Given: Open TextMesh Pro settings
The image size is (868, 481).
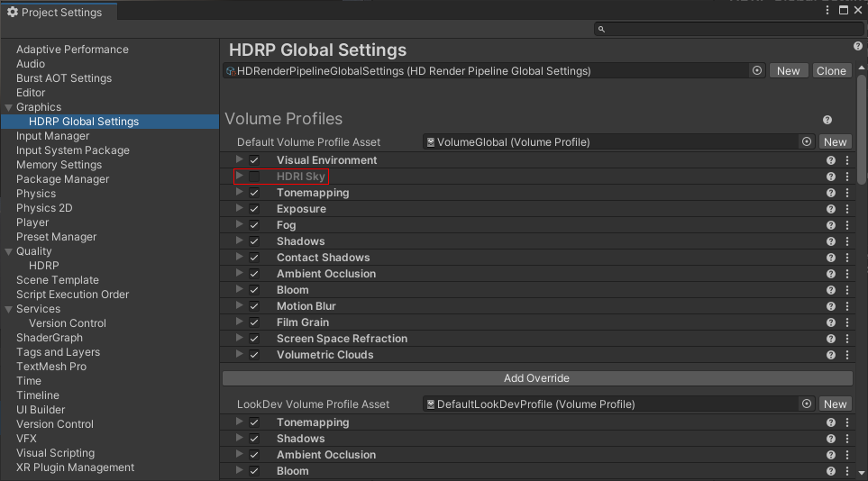Looking at the screenshot, I should (51, 367).
